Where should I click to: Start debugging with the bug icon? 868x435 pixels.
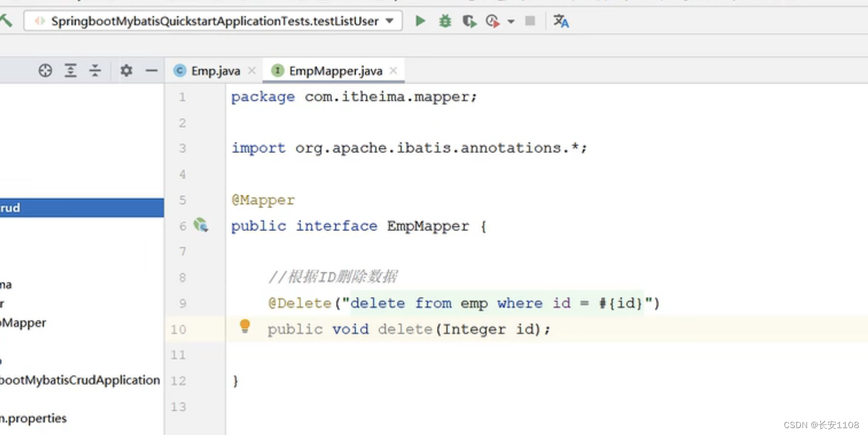point(445,21)
